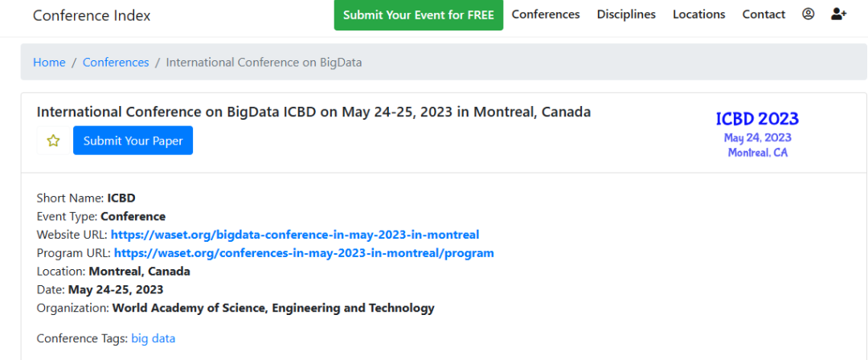The image size is (868, 360).
Task: Open the waset.org bigdata conference website URL
Action: pyautogui.click(x=295, y=235)
